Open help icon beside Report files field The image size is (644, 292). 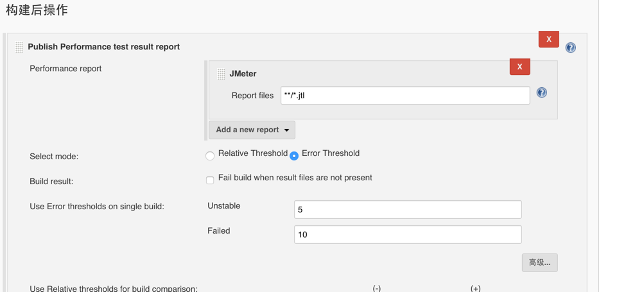tap(542, 92)
